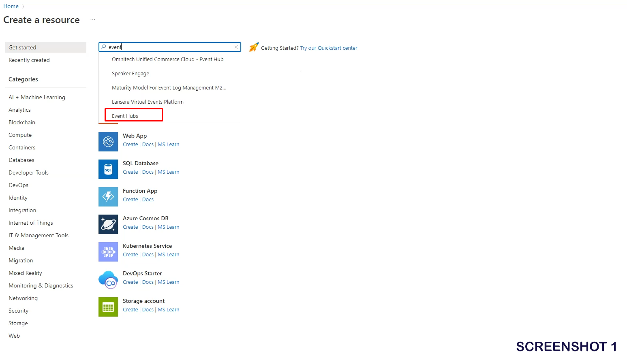Click the SQL Database icon
The height and width of the screenshot is (364, 627).
coord(108,169)
